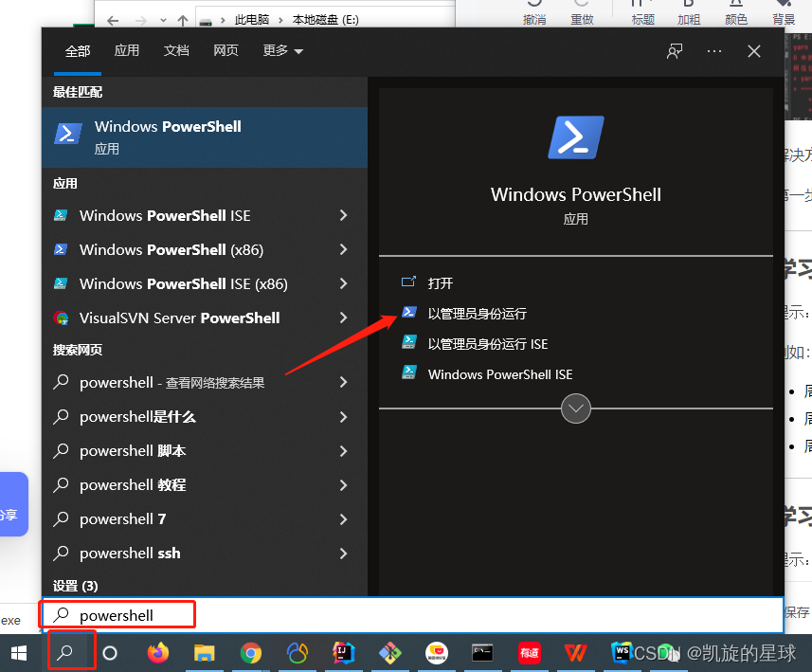Click 颜色 in background editor toolbar
The image size is (812, 672).
(x=736, y=20)
